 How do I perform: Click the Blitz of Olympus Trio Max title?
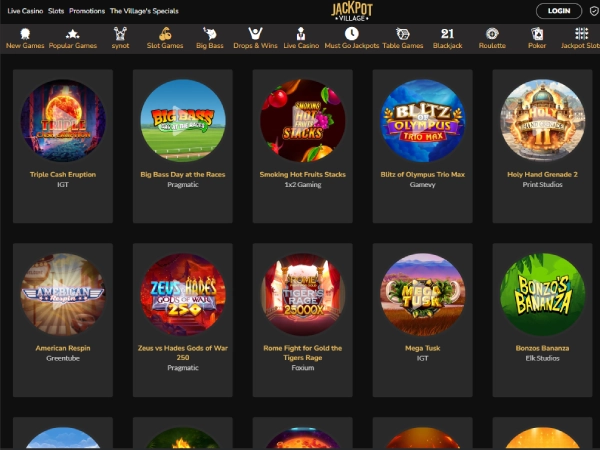(422, 174)
